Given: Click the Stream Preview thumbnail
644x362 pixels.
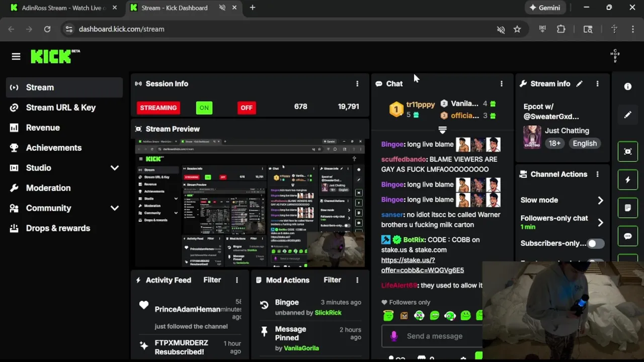Looking at the screenshot, I should (250, 203).
